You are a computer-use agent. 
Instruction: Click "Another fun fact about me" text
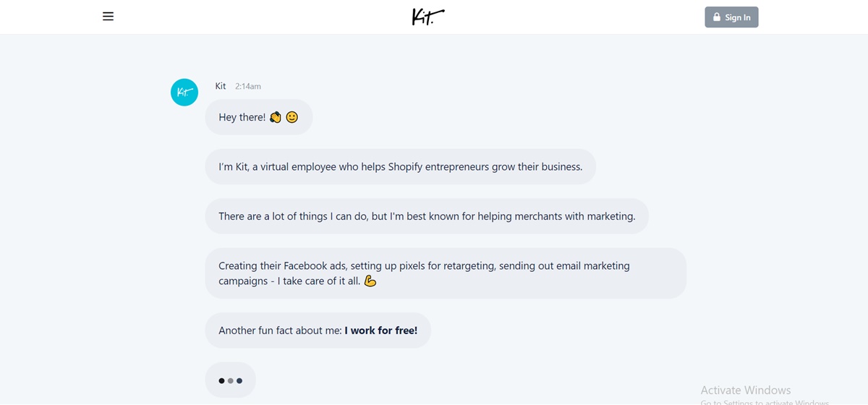280,331
